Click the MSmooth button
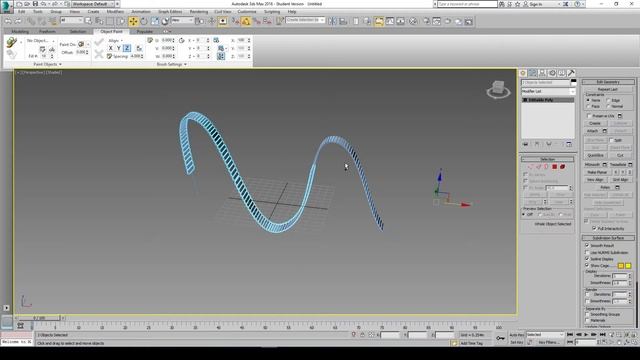This screenshot has height=360, width=640. point(592,164)
